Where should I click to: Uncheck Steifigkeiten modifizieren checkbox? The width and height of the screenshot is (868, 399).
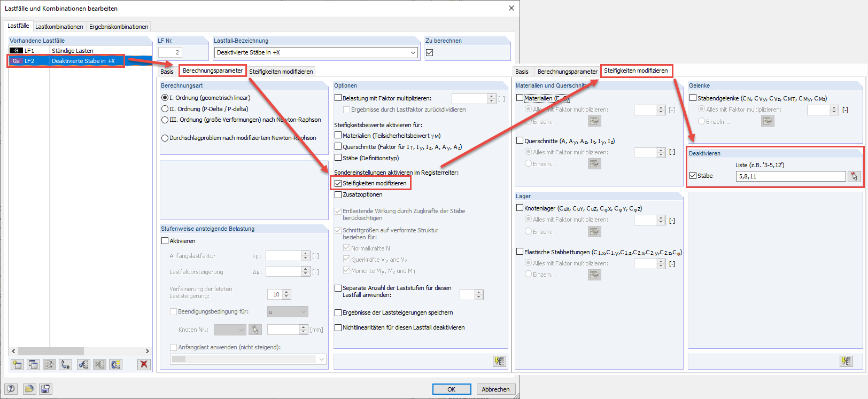tap(338, 183)
